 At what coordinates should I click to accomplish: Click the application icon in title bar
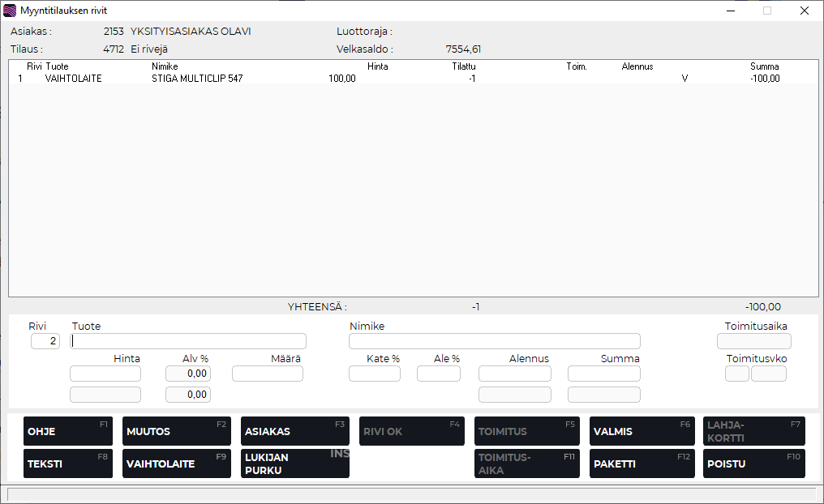click(10, 11)
